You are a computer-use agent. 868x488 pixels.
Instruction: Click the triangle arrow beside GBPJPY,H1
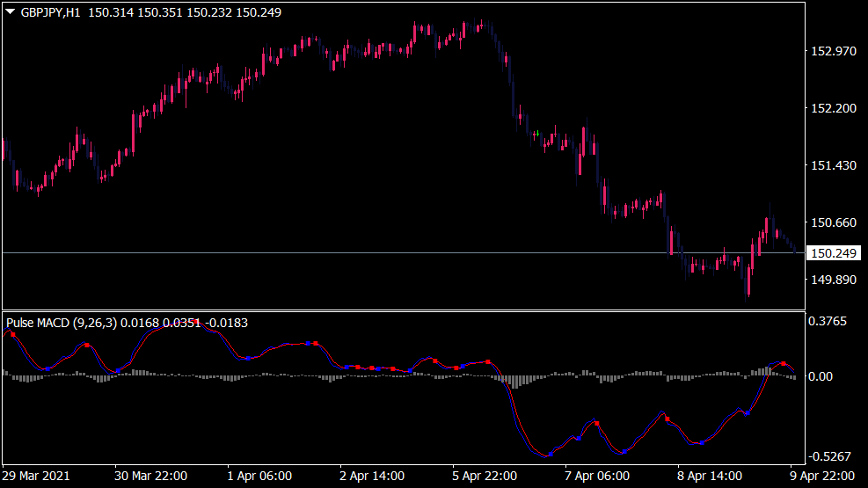10,11
